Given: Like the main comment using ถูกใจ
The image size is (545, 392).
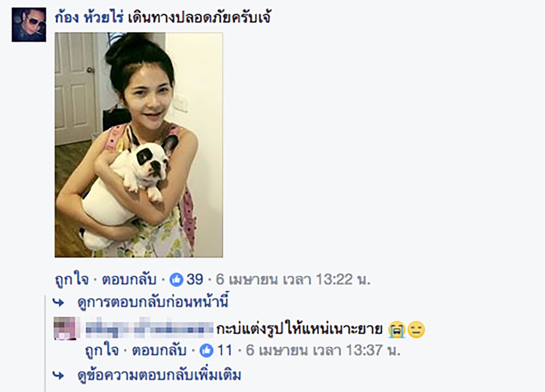Looking at the screenshot, I should (72, 279).
